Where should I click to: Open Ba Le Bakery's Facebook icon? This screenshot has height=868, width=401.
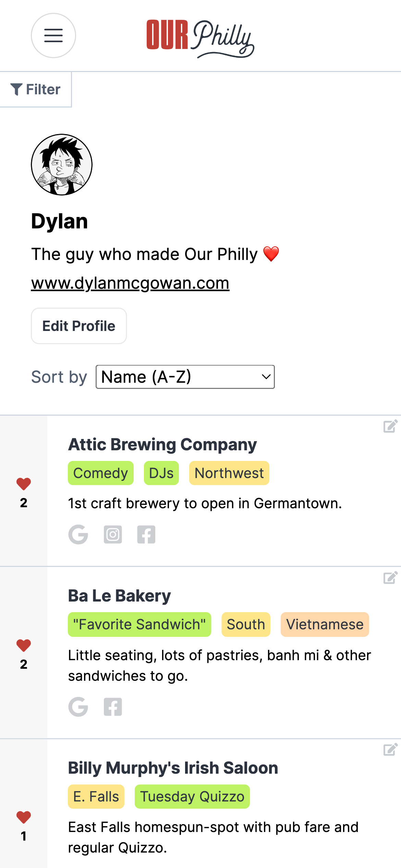point(113,707)
